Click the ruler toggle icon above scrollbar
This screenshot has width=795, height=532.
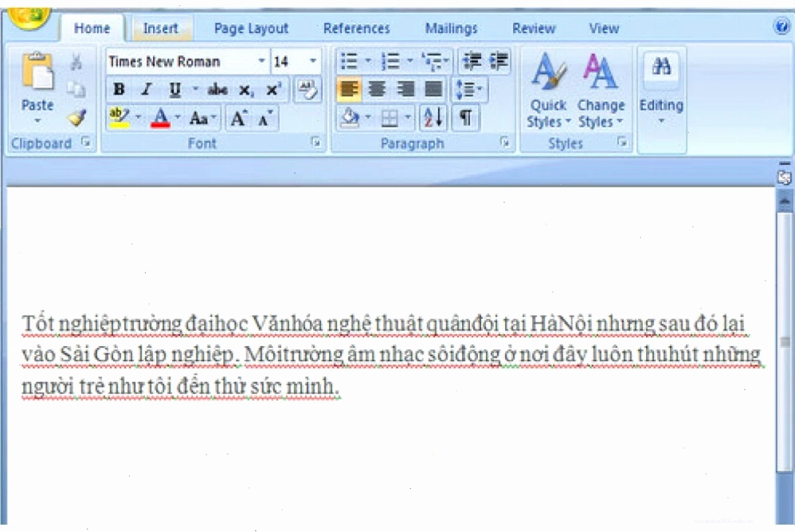(x=785, y=177)
